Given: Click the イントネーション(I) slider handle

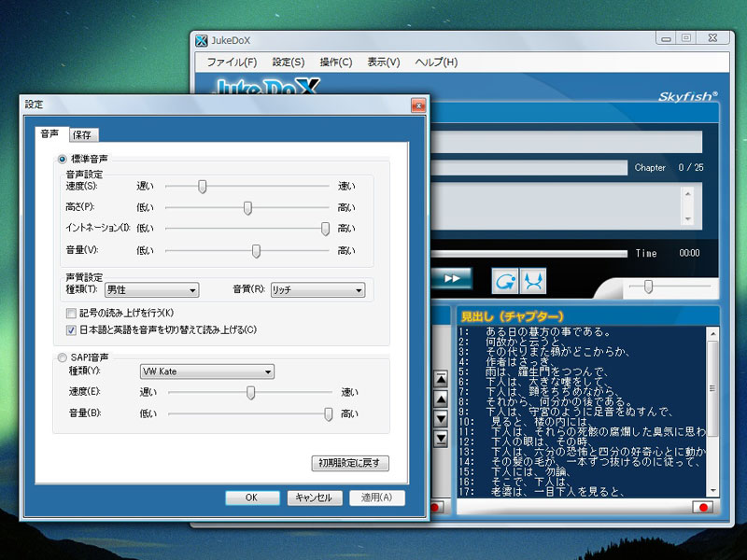Looking at the screenshot, I should [x=325, y=229].
